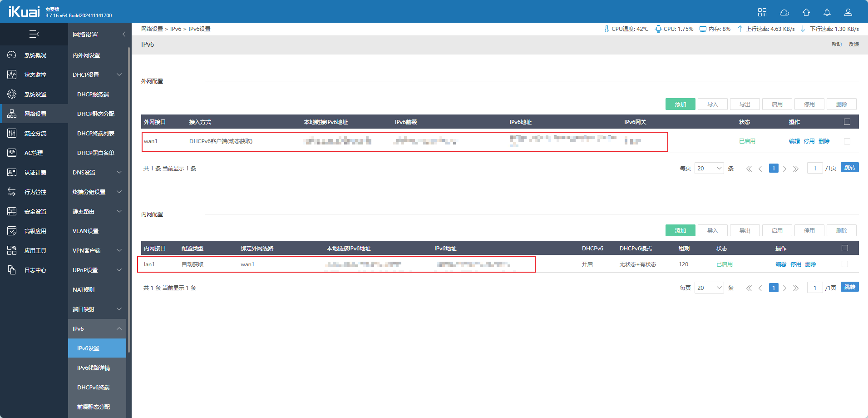868x418 pixels.
Task: Collapse the sidebar with hamburger icon
Action: [34, 34]
